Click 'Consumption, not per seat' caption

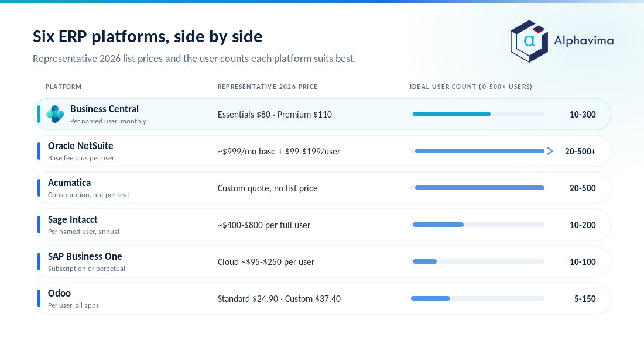[89, 195]
